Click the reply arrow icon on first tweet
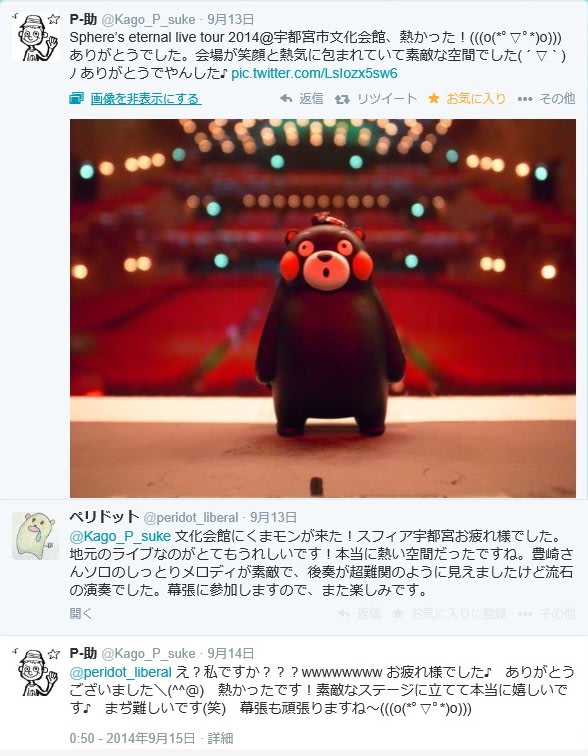 pos(286,99)
